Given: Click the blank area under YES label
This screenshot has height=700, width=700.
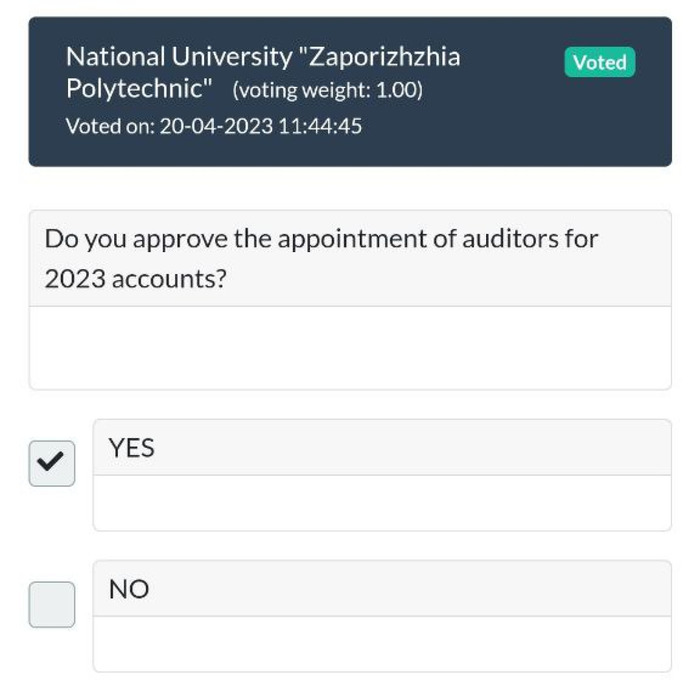Looking at the screenshot, I should 381,503.
